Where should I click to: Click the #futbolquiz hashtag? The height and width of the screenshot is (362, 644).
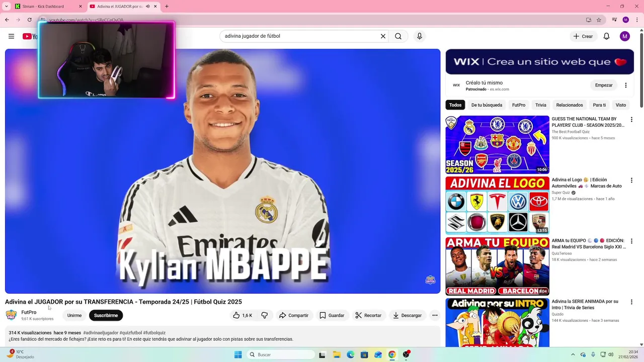coord(154,333)
